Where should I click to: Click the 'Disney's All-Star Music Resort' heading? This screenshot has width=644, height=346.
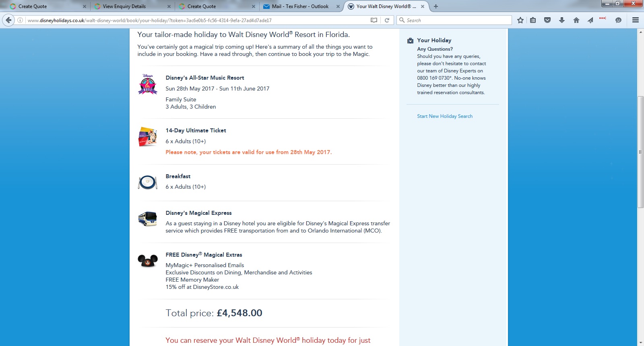(205, 78)
